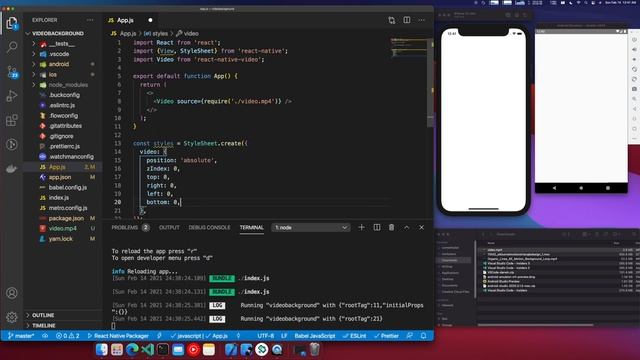Close the terminal panel with X
640x360 pixels.
click(x=422, y=227)
